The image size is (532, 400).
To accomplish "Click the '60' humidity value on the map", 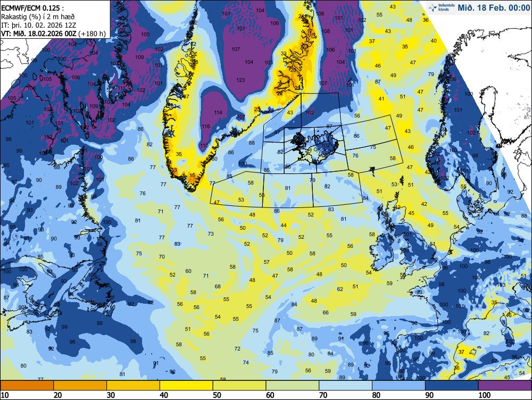I will coord(188,271).
